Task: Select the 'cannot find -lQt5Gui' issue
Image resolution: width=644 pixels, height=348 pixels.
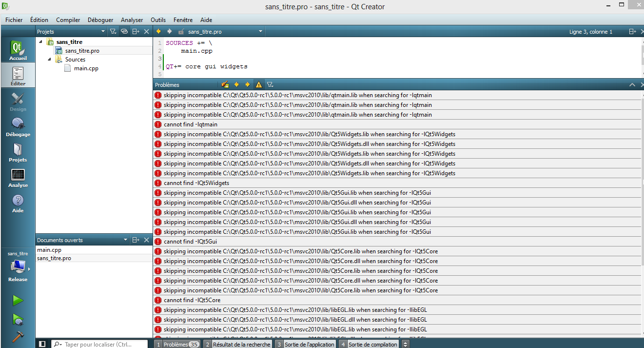Action: tap(397, 242)
